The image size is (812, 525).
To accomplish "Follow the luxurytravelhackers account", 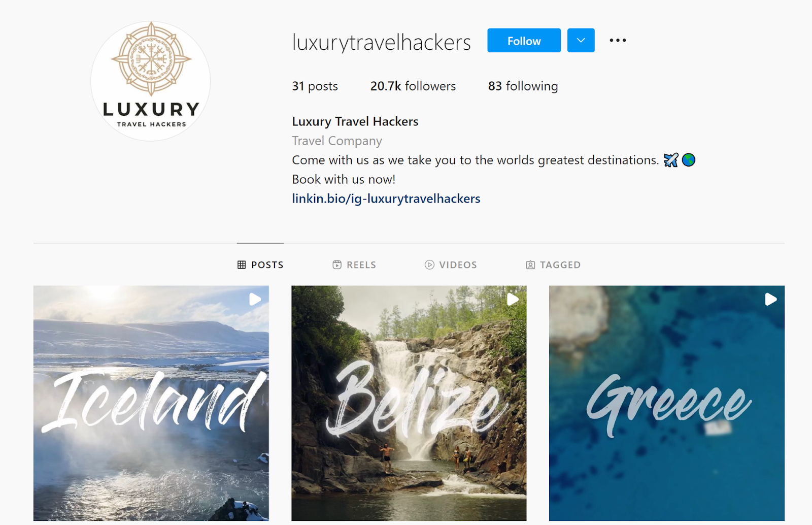I will [x=524, y=41].
